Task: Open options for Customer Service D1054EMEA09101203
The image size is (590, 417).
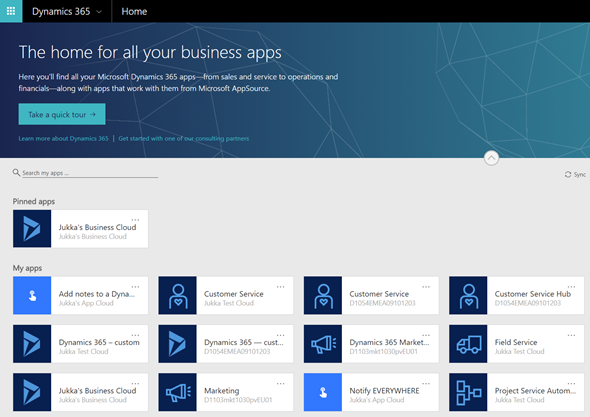Action: (426, 287)
